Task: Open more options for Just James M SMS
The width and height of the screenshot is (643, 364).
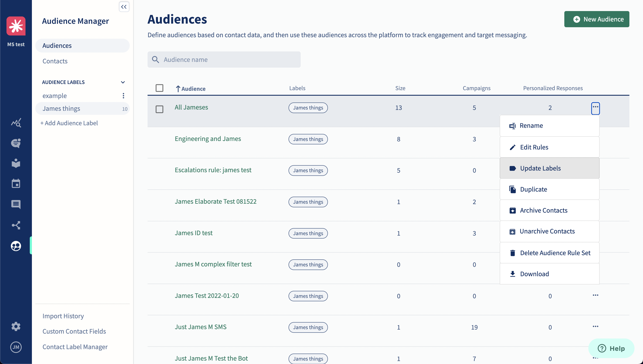Action: pos(595,327)
